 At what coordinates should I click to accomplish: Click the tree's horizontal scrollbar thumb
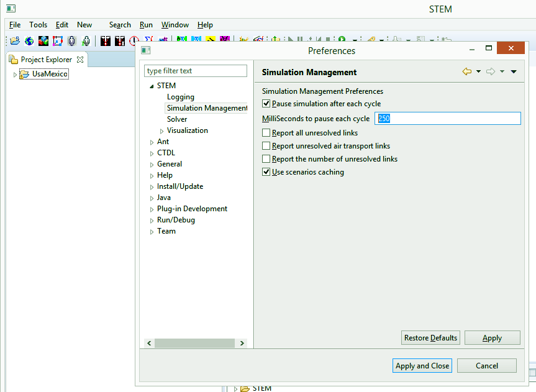194,343
